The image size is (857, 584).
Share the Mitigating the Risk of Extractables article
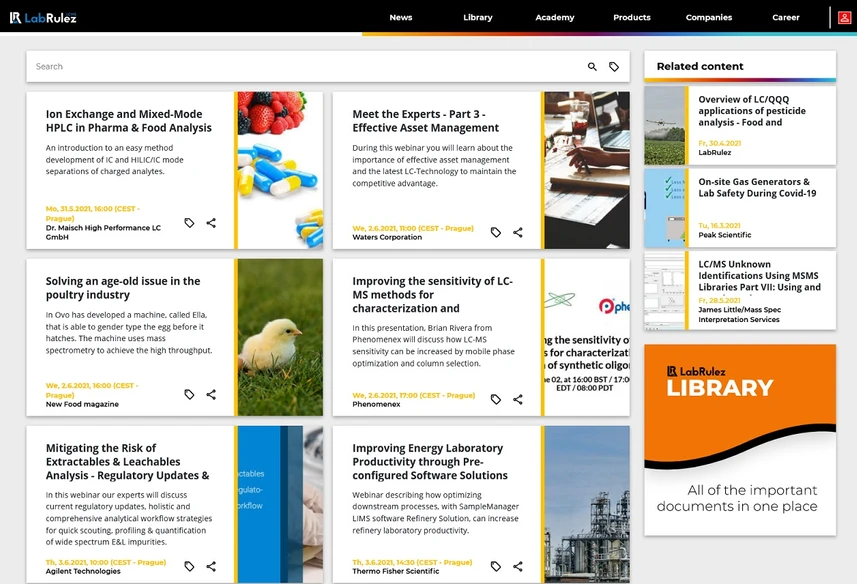211,566
